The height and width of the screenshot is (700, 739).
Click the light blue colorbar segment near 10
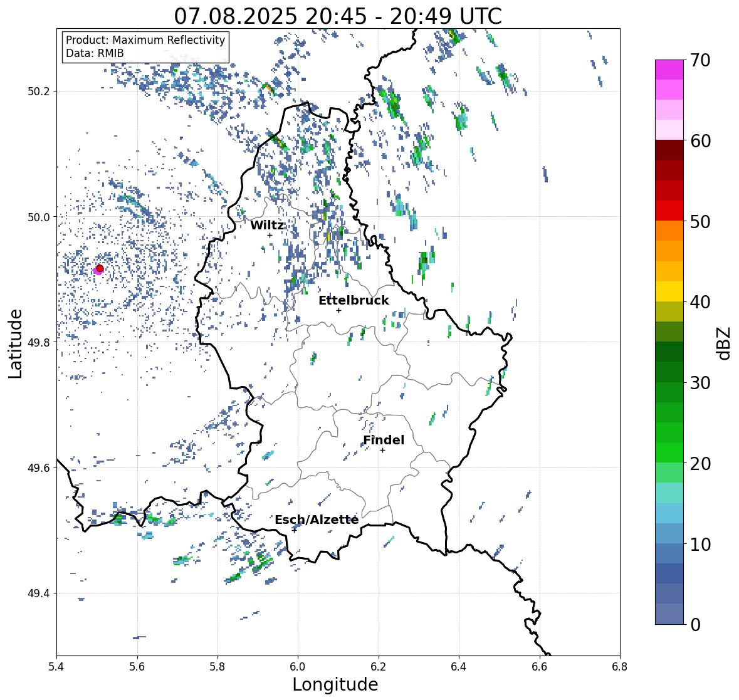(669, 533)
